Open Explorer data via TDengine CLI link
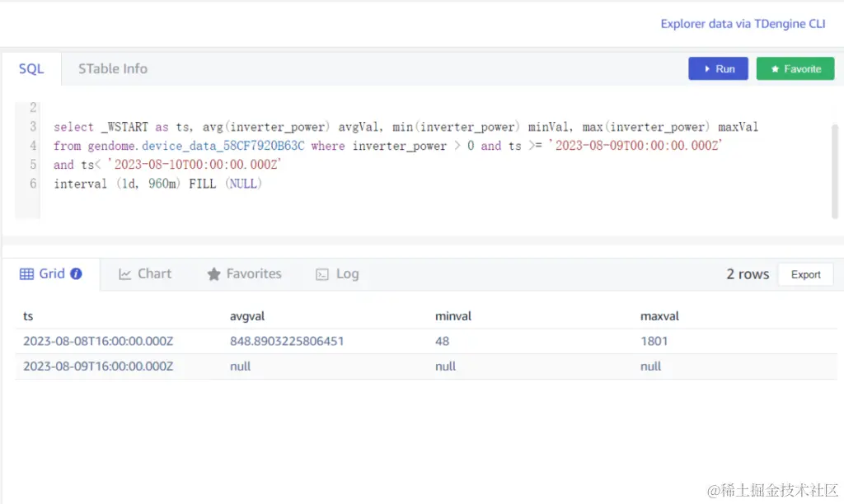Image resolution: width=844 pixels, height=504 pixels. (743, 23)
